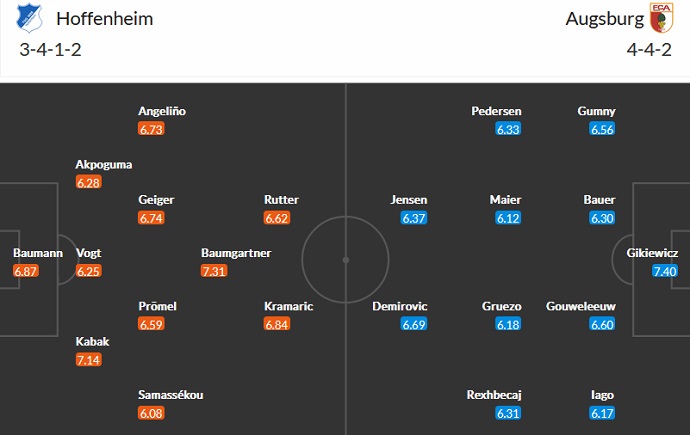The width and height of the screenshot is (690, 435).
Task: Click on player Rexhbecaj
Action: (x=494, y=394)
